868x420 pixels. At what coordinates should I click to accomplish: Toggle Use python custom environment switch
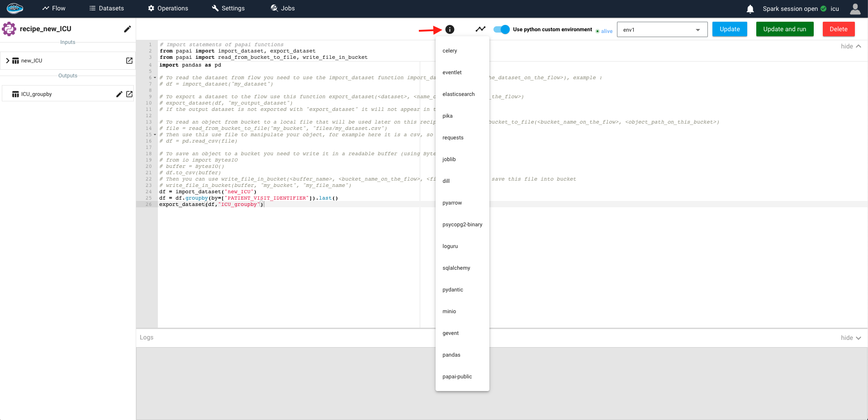tap(501, 29)
